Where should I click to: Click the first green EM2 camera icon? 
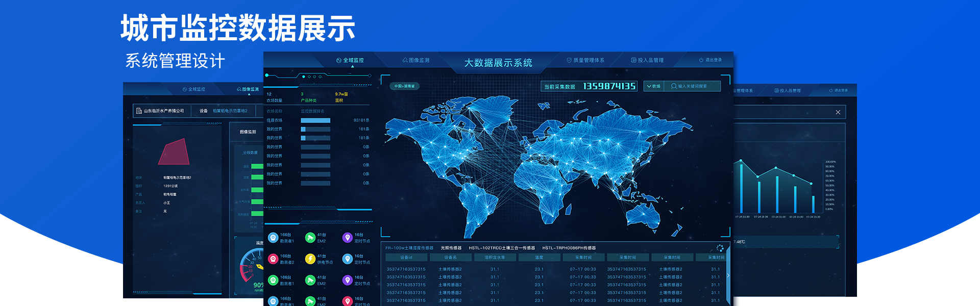[x=310, y=238]
